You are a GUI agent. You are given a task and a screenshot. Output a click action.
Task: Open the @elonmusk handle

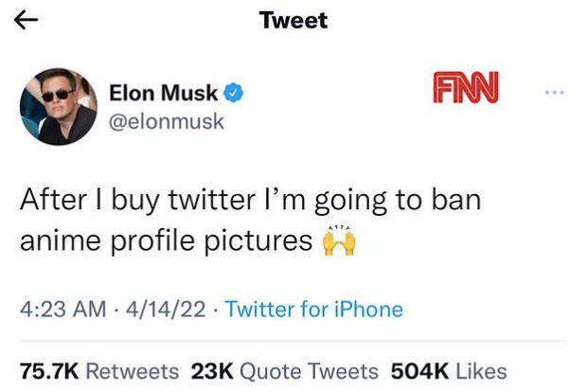(168, 122)
